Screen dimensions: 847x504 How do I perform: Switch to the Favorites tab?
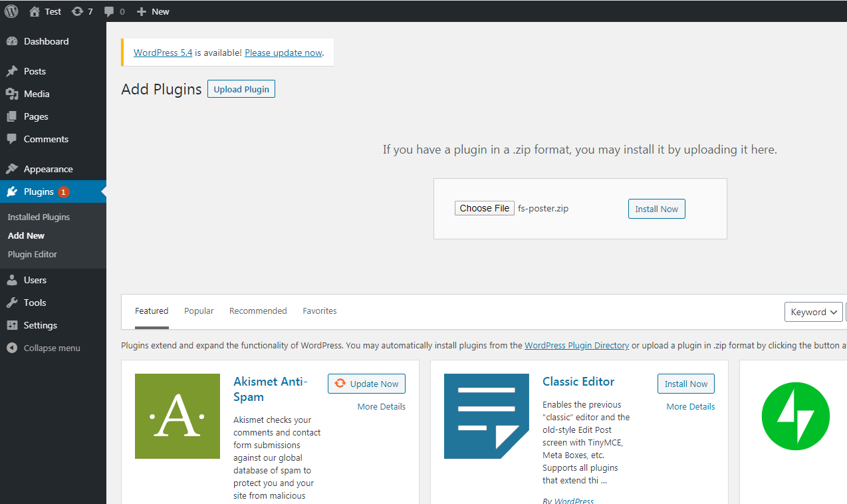pos(320,311)
